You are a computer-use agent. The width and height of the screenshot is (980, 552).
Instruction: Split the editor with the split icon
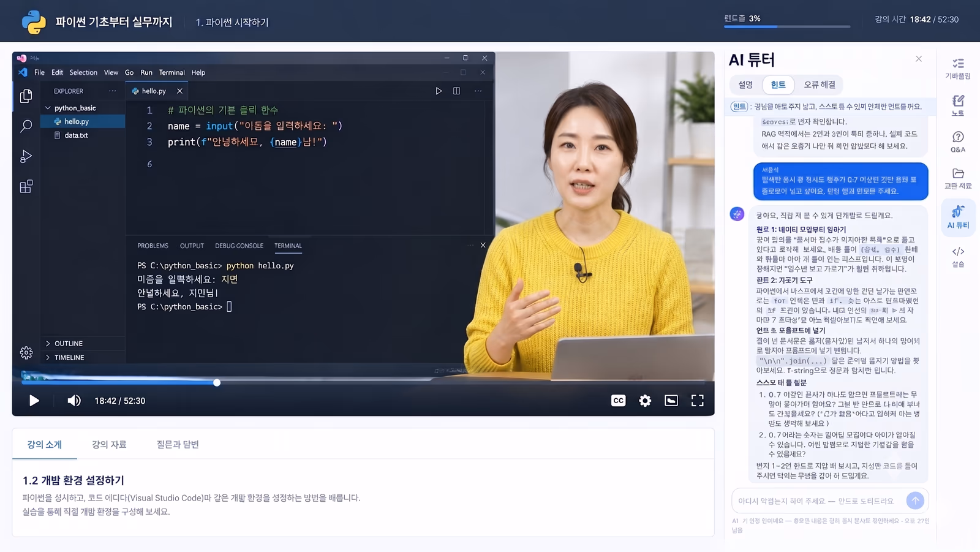[456, 91]
